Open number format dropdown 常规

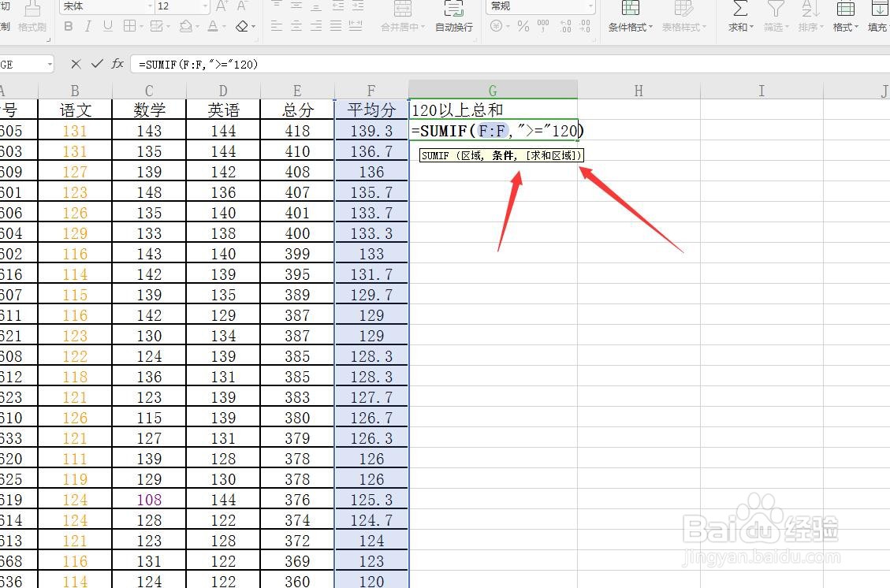click(x=591, y=6)
